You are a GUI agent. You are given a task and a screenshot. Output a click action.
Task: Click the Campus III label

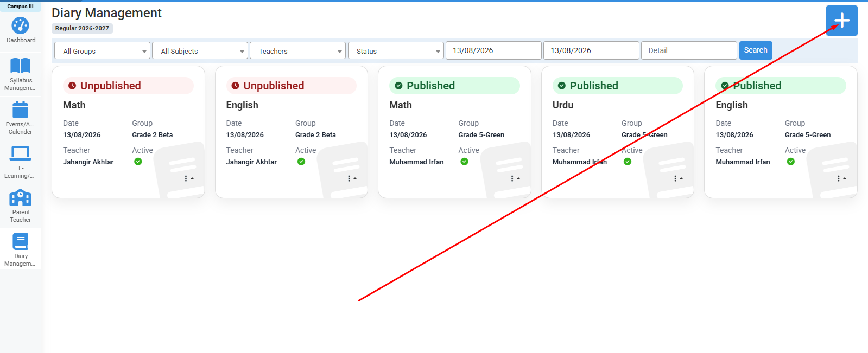click(x=20, y=7)
